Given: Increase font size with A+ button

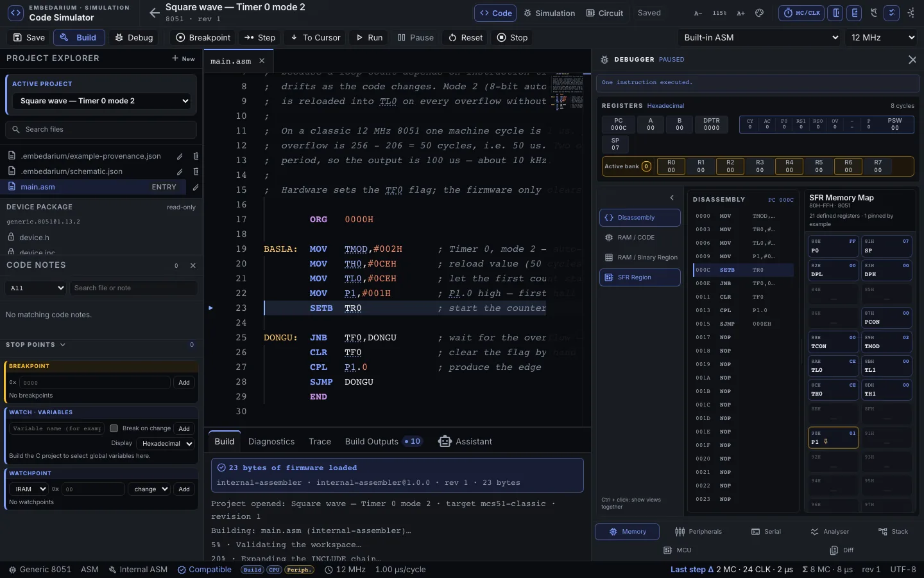Looking at the screenshot, I should 740,13.
